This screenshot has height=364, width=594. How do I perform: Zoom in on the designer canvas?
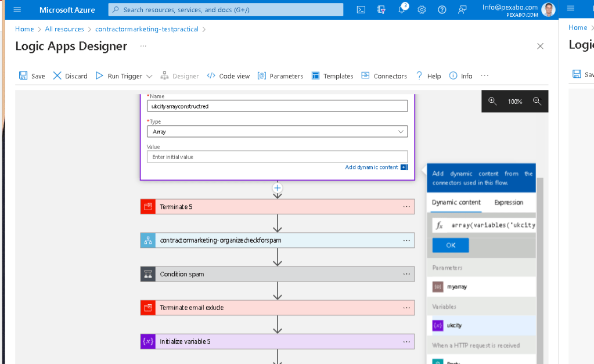pos(492,101)
